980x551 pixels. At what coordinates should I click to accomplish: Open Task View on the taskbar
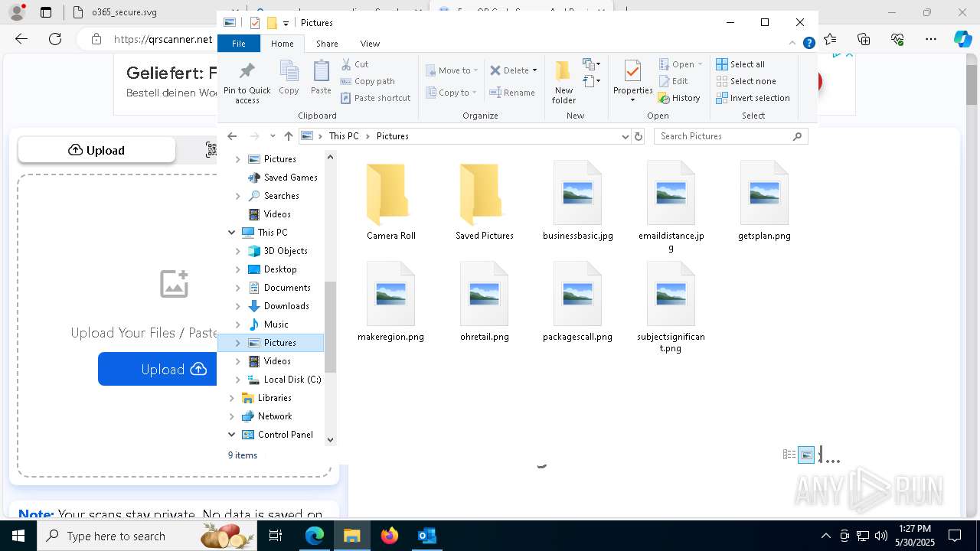[276, 536]
